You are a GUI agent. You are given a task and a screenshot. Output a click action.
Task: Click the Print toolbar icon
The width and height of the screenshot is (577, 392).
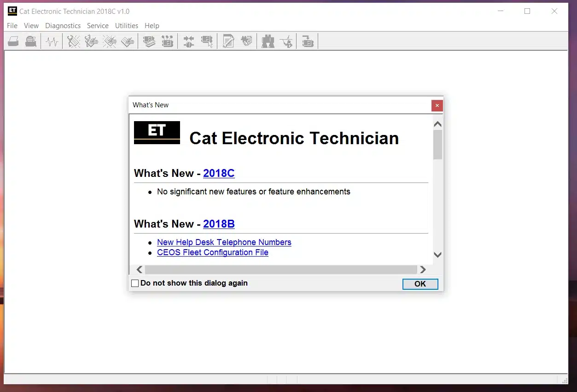(x=13, y=41)
